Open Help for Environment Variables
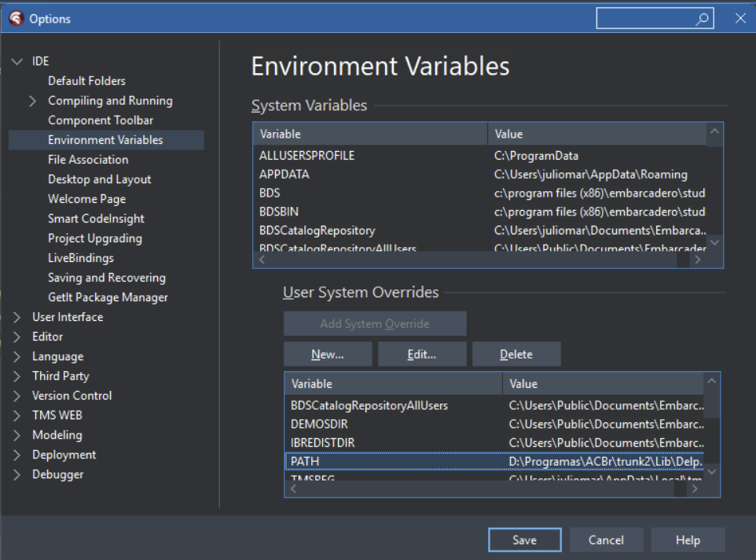Screen dimensions: 756x560 (x=688, y=540)
